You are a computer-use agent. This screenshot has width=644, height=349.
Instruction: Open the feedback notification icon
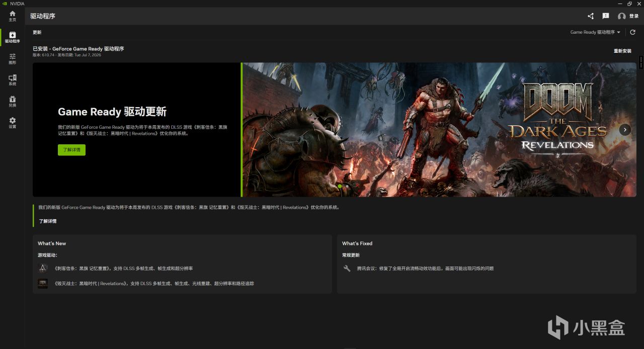(x=606, y=16)
